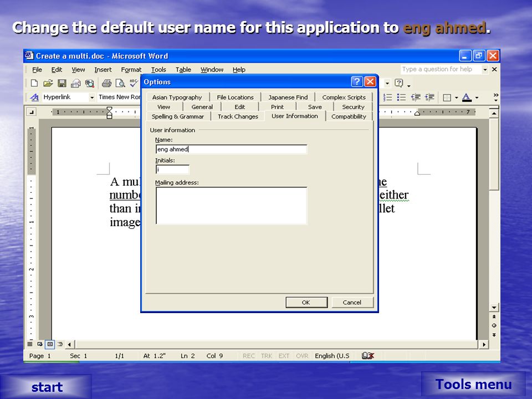Open the Type a question for help dropdown
The image size is (532, 399).
(485, 70)
